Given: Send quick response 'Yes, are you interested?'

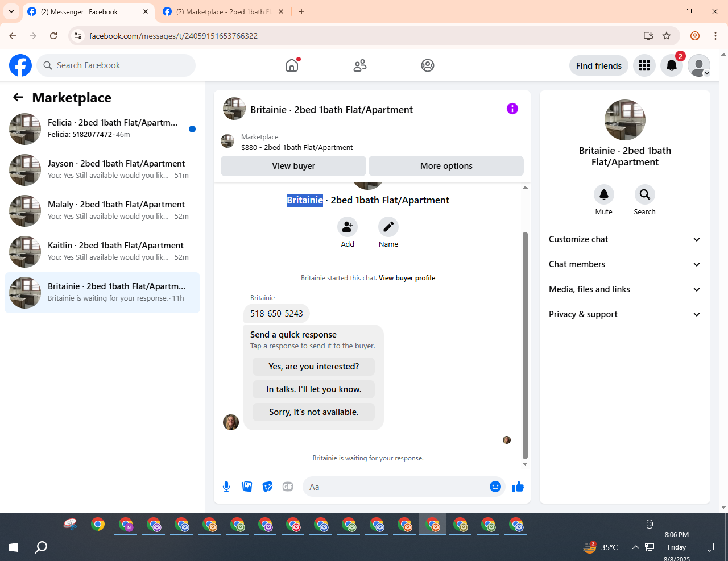Looking at the screenshot, I should tap(314, 367).
